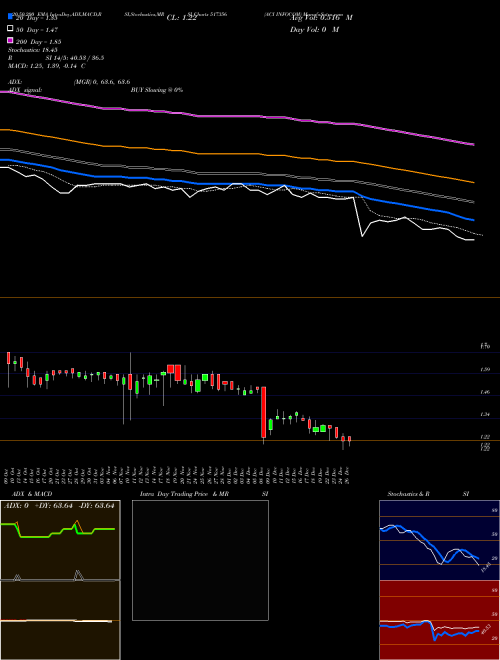Click the large red candlestick on 09 Dec
The image size is (500, 660).
tap(263, 412)
